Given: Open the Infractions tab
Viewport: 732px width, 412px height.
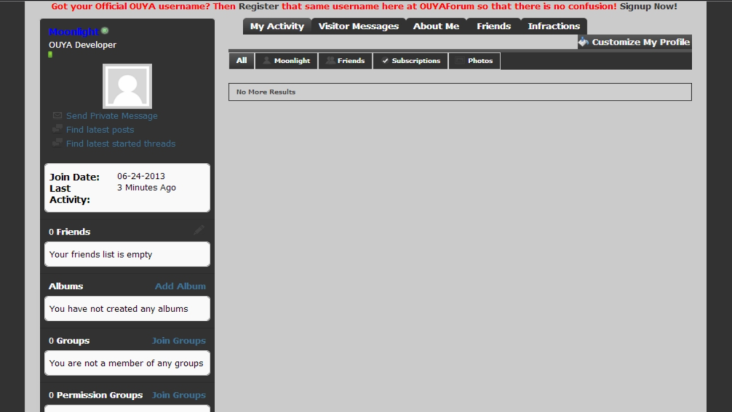Looking at the screenshot, I should [554, 26].
